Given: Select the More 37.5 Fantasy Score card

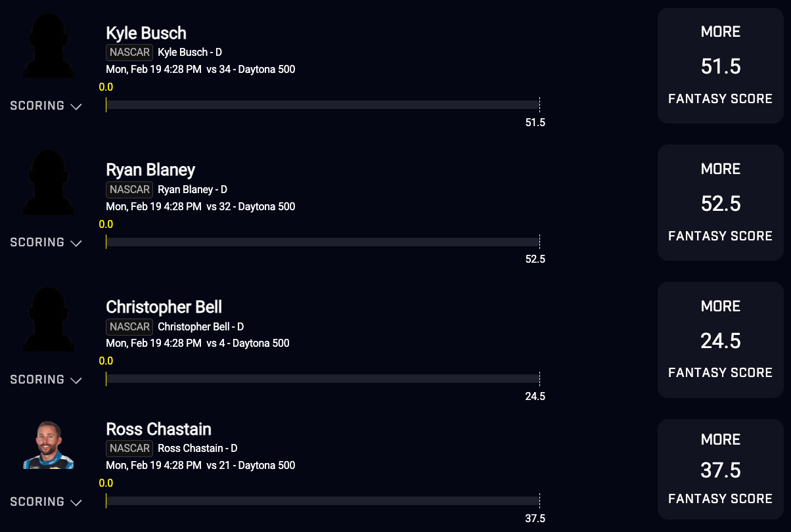Looking at the screenshot, I should pyautogui.click(x=720, y=470).
